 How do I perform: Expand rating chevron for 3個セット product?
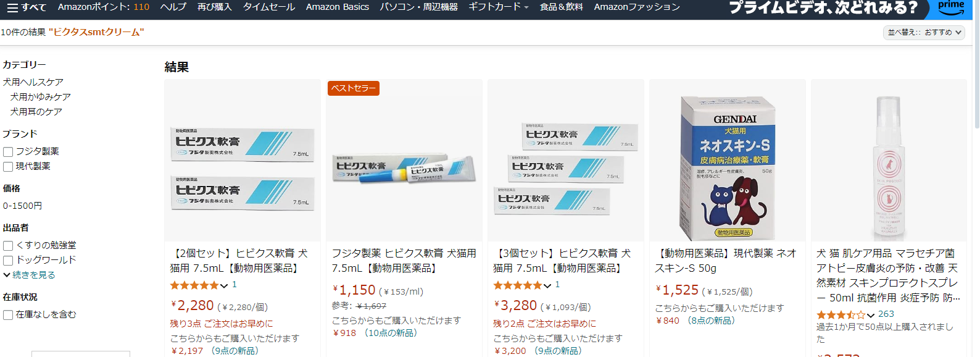547,285
